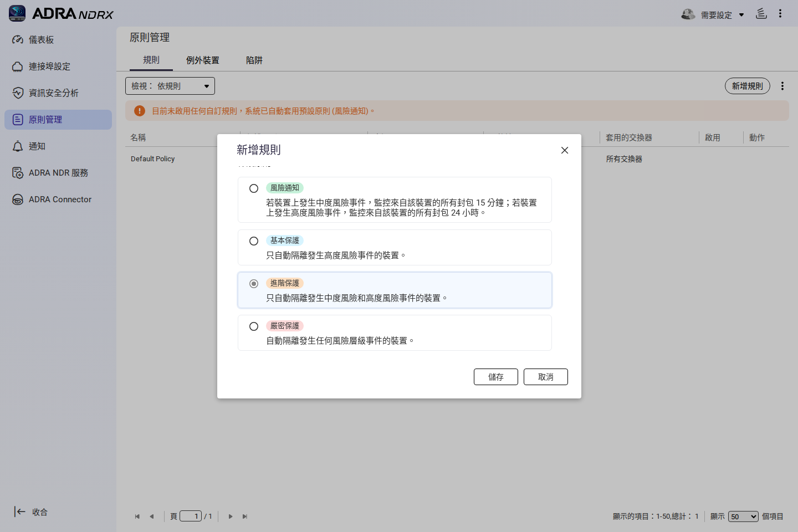This screenshot has height=532, width=798.
Task: Open the stacked-lines icon in the header
Action: pyautogui.click(x=761, y=13)
